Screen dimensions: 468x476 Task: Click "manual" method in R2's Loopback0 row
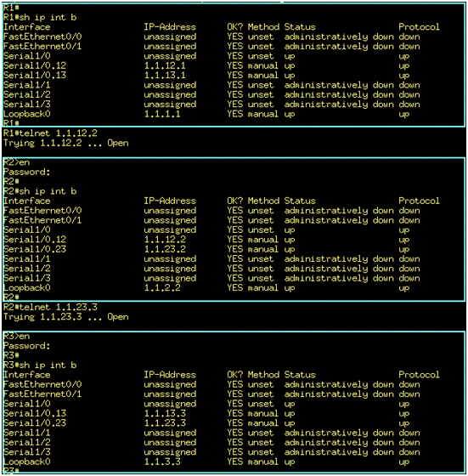point(262,288)
